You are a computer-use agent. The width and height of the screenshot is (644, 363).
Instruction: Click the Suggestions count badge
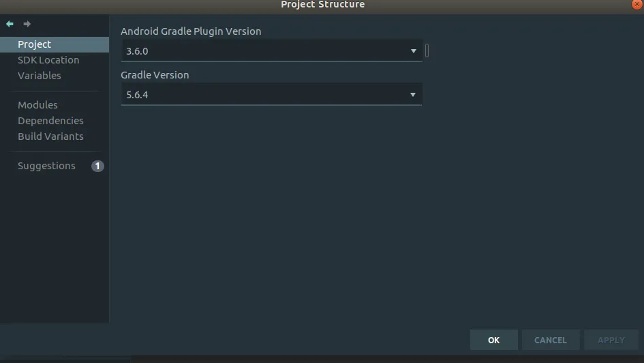click(x=97, y=166)
